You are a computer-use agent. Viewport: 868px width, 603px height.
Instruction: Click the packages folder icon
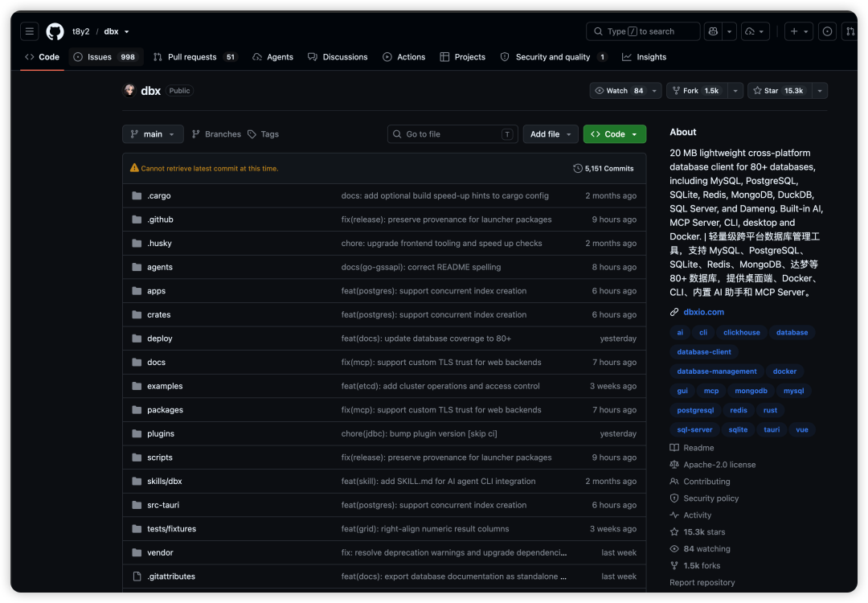tap(137, 410)
